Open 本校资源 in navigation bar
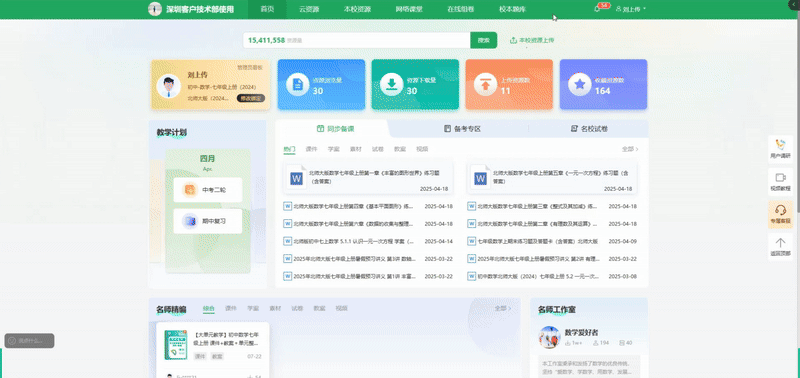This screenshot has width=800, height=378. [x=357, y=9]
